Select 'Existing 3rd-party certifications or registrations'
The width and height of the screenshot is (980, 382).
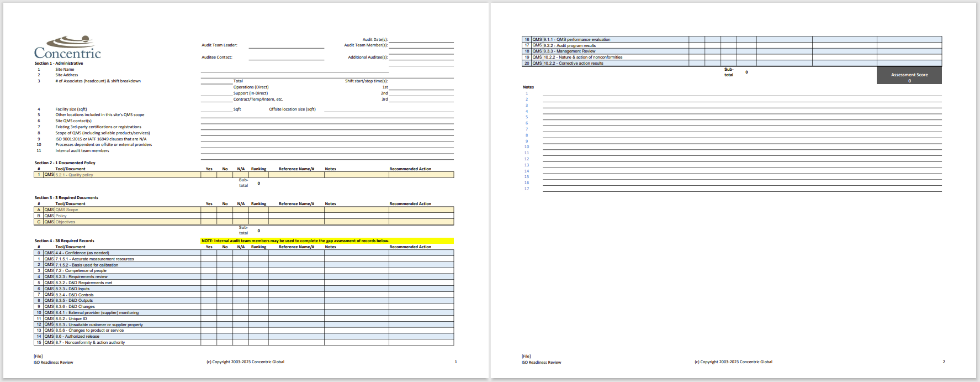pyautogui.click(x=98, y=127)
